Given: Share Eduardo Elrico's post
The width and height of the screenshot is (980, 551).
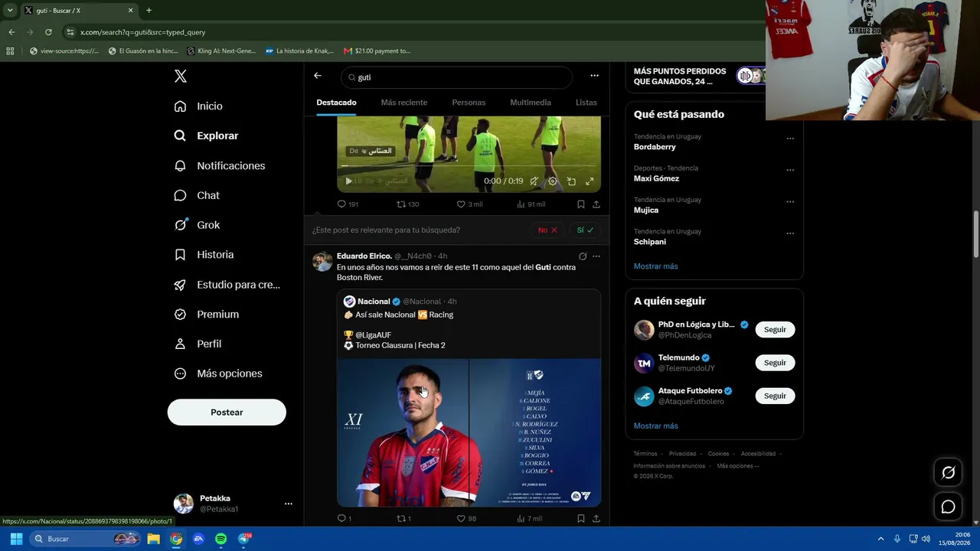Looking at the screenshot, I should 596,519.
